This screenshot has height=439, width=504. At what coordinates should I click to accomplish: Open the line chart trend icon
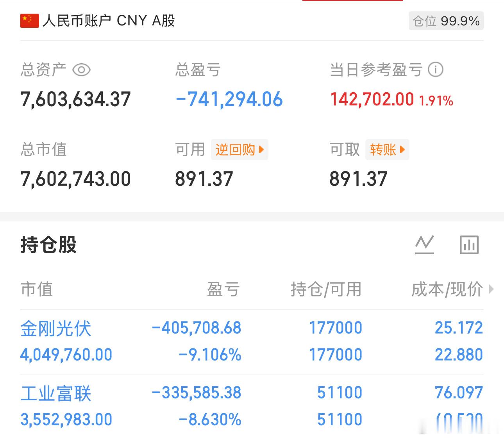425,245
